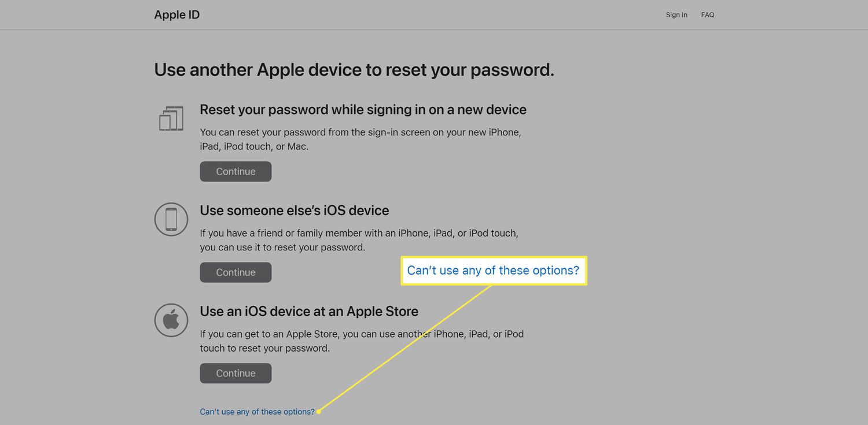This screenshot has height=425, width=868.
Task: Click "Use an iOS device at an Apple Store" heading
Action: [308, 311]
